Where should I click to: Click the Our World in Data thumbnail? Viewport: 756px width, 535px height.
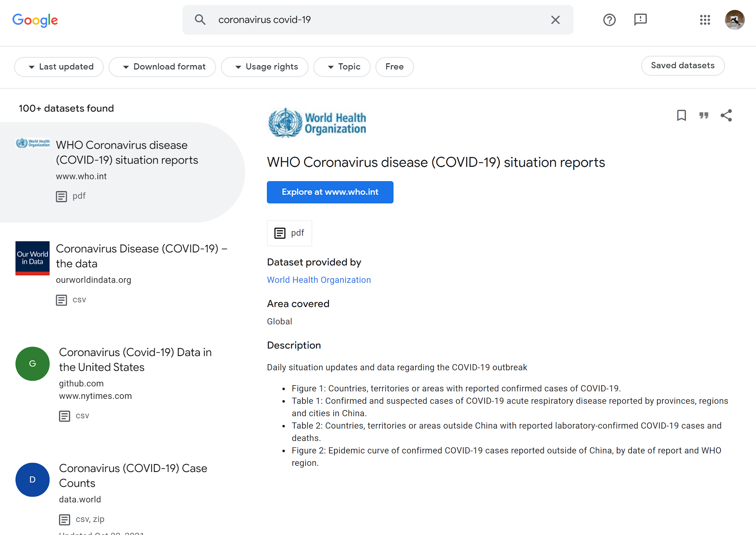click(32, 258)
